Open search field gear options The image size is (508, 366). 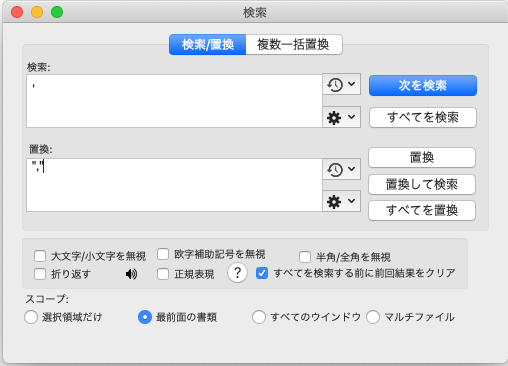pyautogui.click(x=334, y=117)
